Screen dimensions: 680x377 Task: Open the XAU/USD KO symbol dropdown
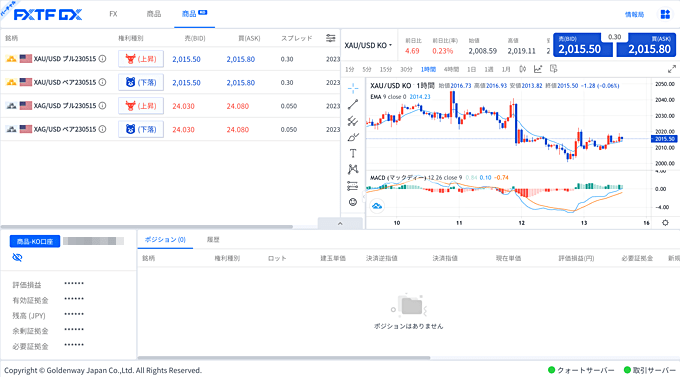(368, 45)
